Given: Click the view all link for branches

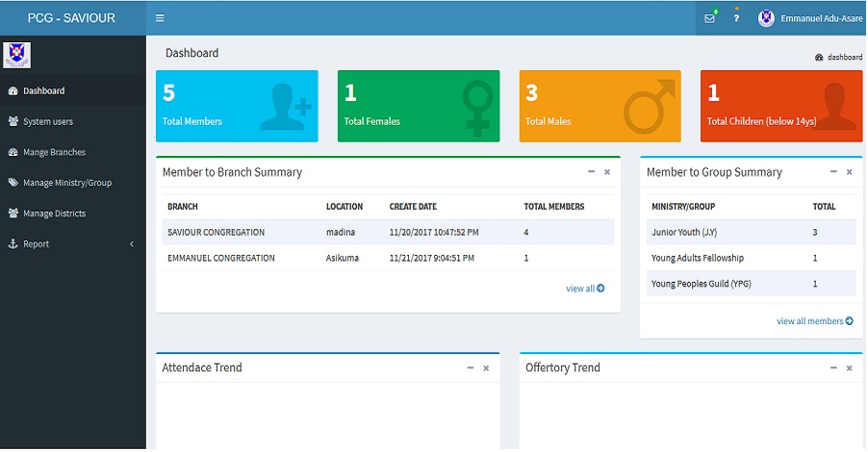Looking at the screenshot, I should tap(585, 289).
